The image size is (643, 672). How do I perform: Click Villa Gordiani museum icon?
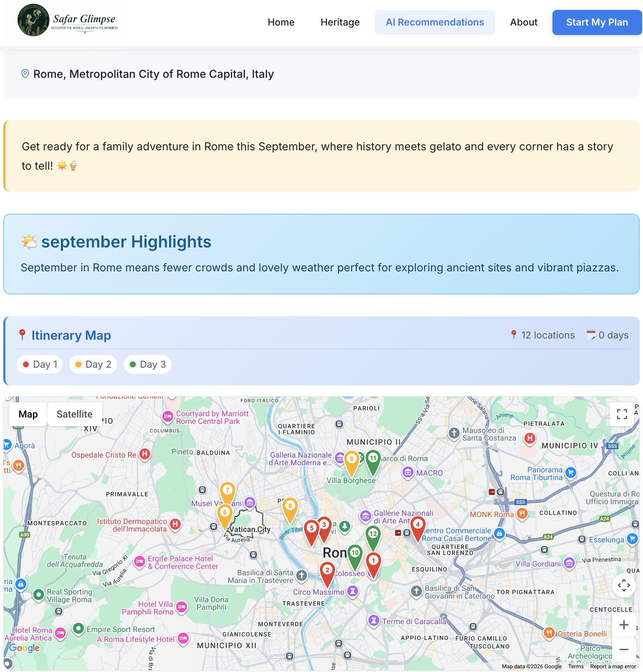569,563
